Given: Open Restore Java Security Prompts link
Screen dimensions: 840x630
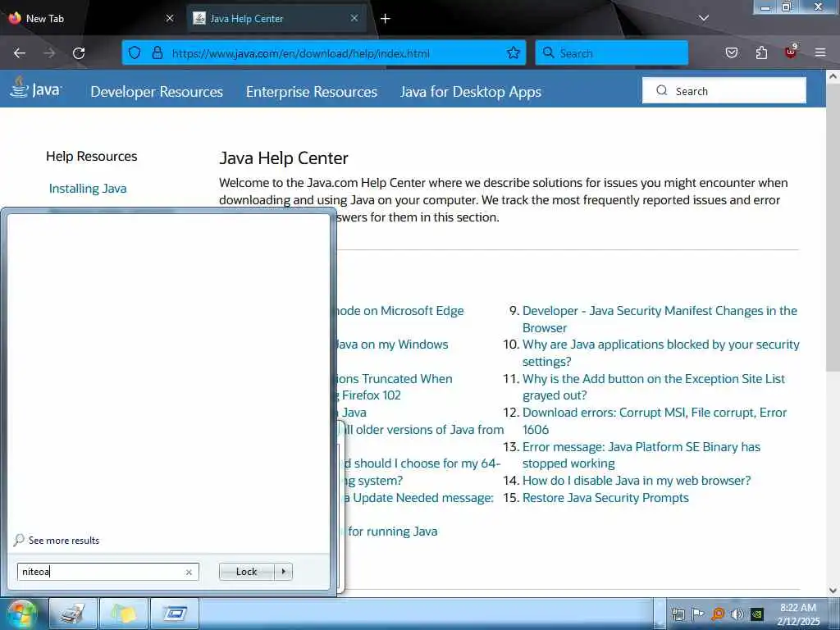Looking at the screenshot, I should [x=605, y=498].
